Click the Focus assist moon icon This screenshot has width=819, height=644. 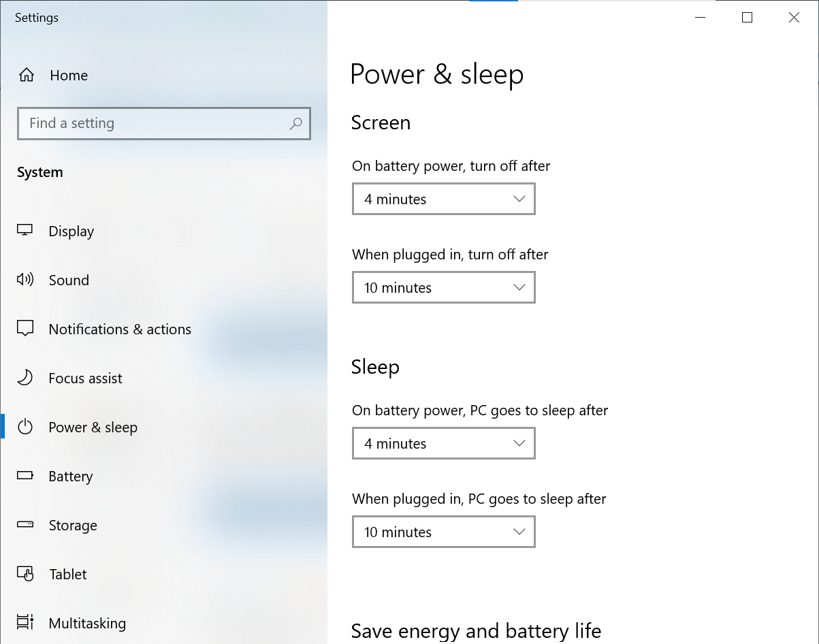click(x=25, y=378)
